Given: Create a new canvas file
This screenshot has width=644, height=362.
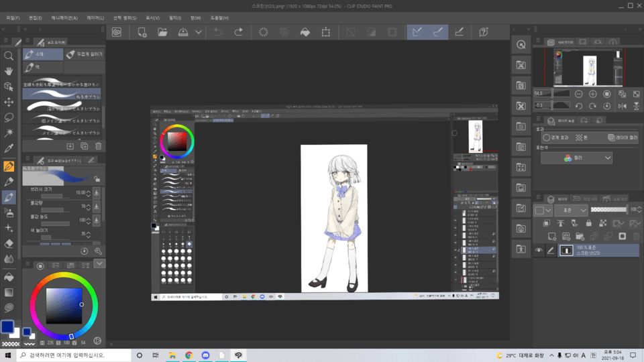Looking at the screenshot, I should click(x=142, y=32).
